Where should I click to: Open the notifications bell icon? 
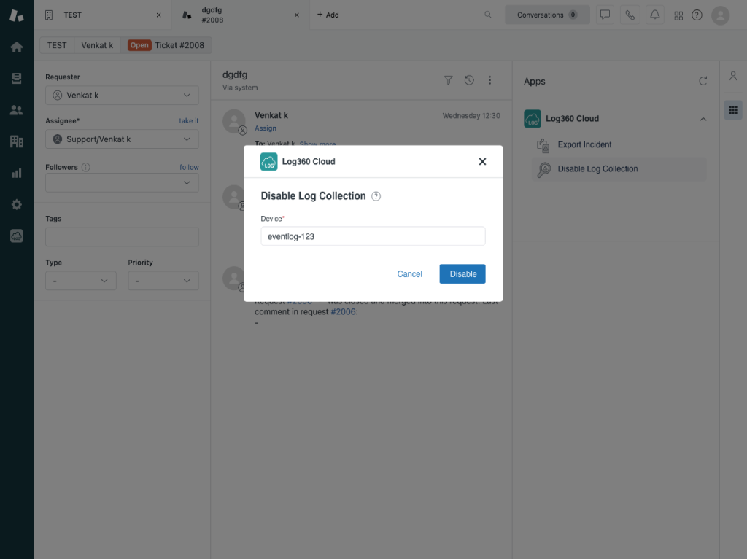[655, 15]
